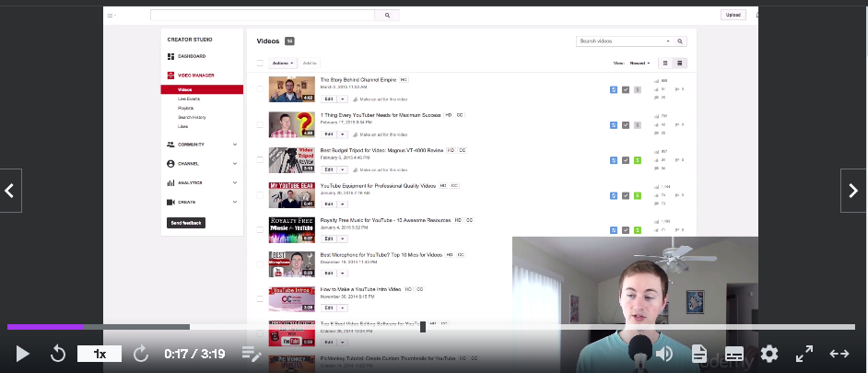Open Live Events in sidebar
The height and width of the screenshot is (373, 868).
coord(189,99)
